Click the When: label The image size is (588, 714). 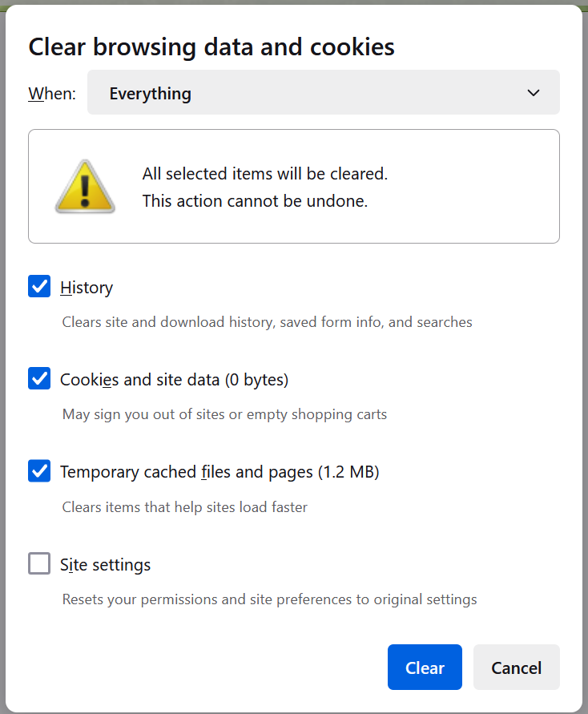[x=52, y=93]
